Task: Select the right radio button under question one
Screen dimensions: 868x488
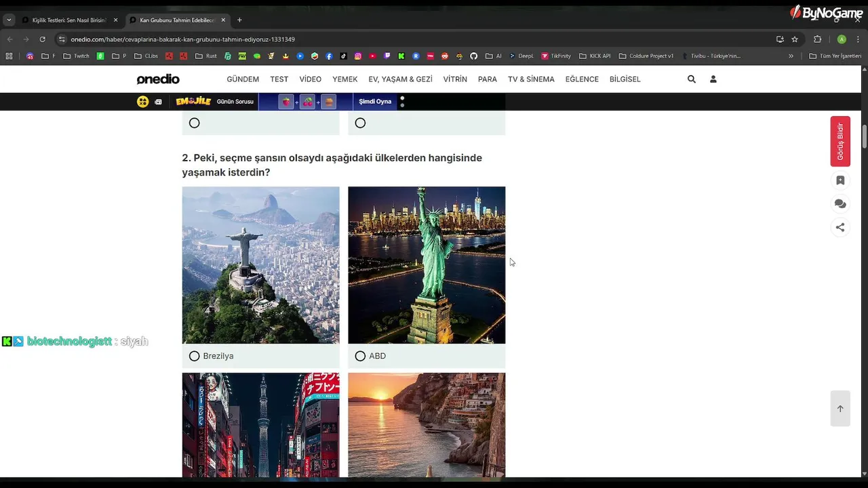Action: pyautogui.click(x=360, y=123)
